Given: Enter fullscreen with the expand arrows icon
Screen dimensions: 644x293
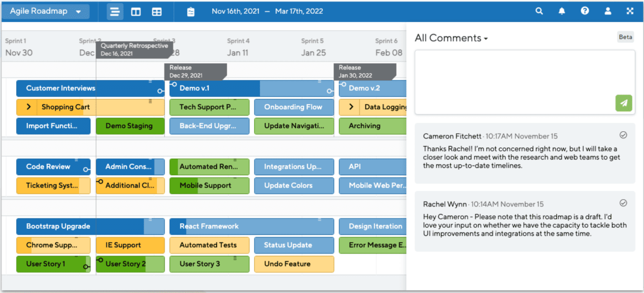Looking at the screenshot, I should (630, 11).
